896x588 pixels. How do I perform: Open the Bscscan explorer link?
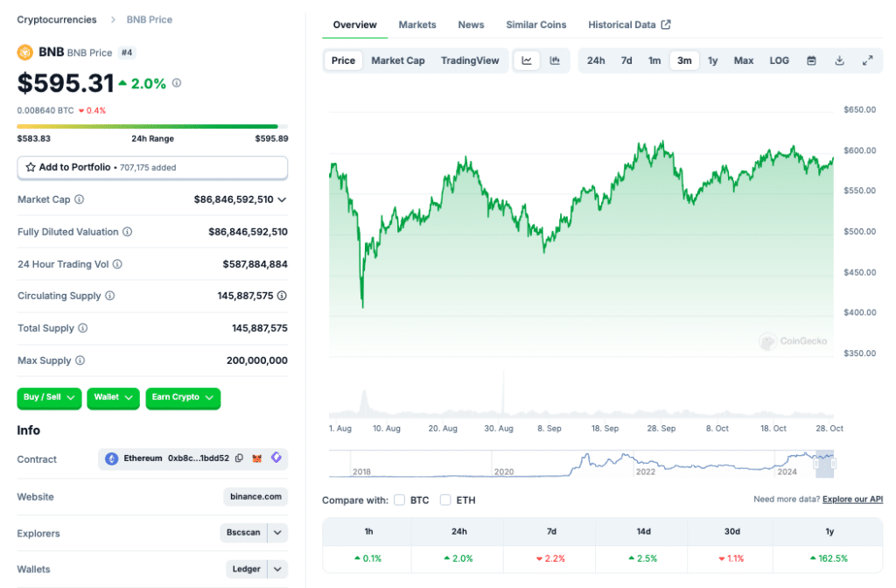[x=243, y=533]
